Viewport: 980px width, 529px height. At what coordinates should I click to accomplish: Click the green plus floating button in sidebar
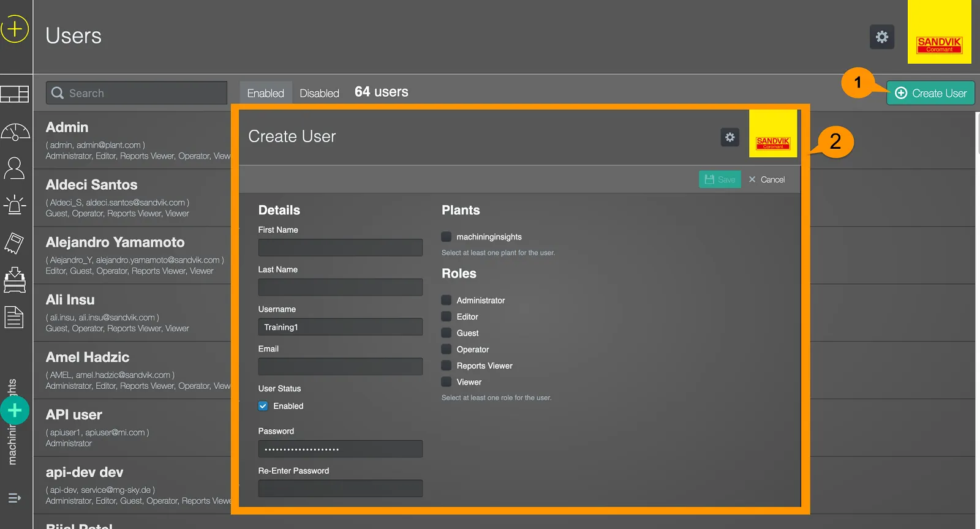click(x=15, y=410)
